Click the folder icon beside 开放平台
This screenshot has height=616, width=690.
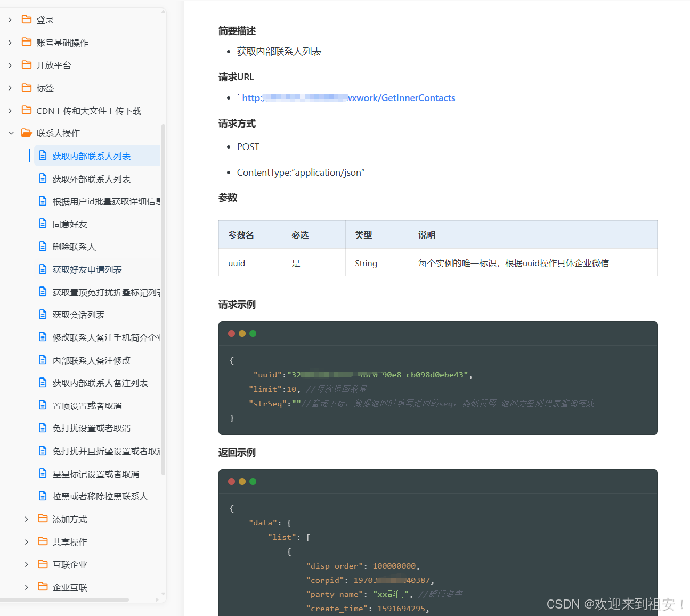click(x=27, y=65)
